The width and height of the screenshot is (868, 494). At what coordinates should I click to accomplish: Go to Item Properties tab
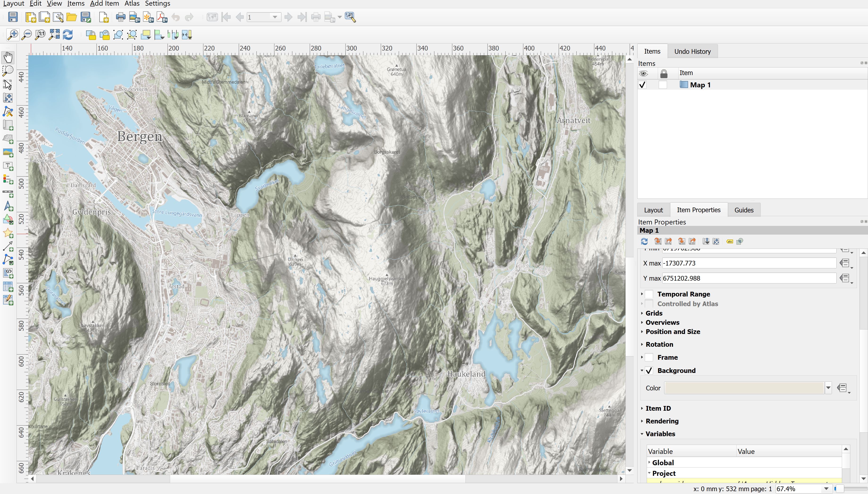click(x=699, y=209)
